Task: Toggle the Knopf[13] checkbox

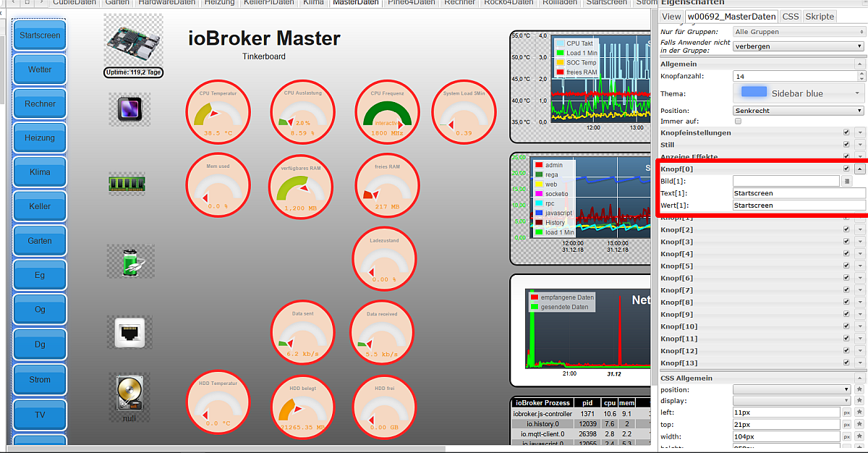Action: [846, 363]
